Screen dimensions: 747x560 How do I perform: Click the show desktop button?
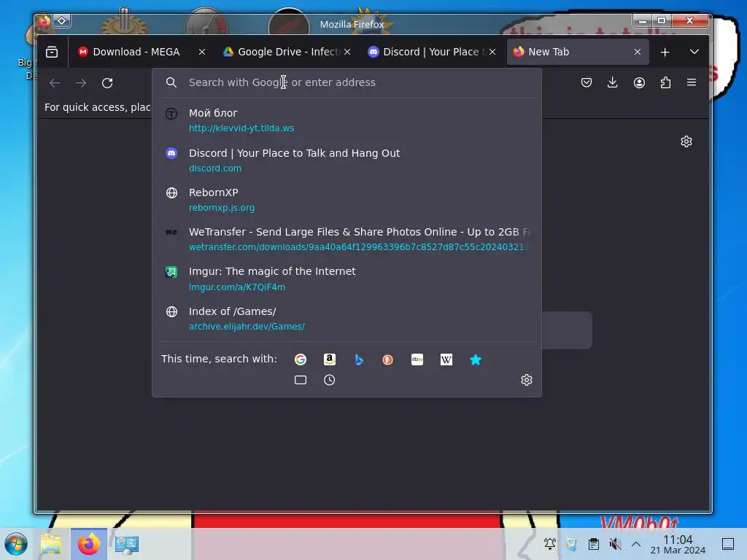click(728, 544)
